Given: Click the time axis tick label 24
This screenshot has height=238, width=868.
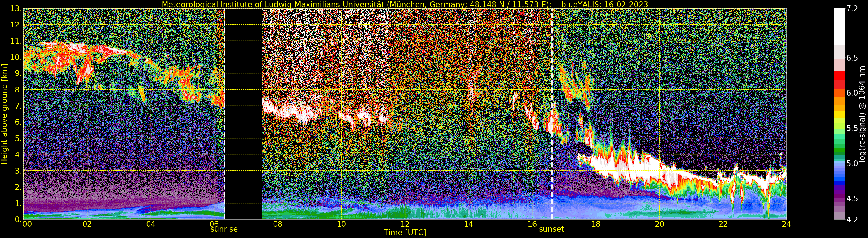Looking at the screenshot, I should click(x=786, y=224).
